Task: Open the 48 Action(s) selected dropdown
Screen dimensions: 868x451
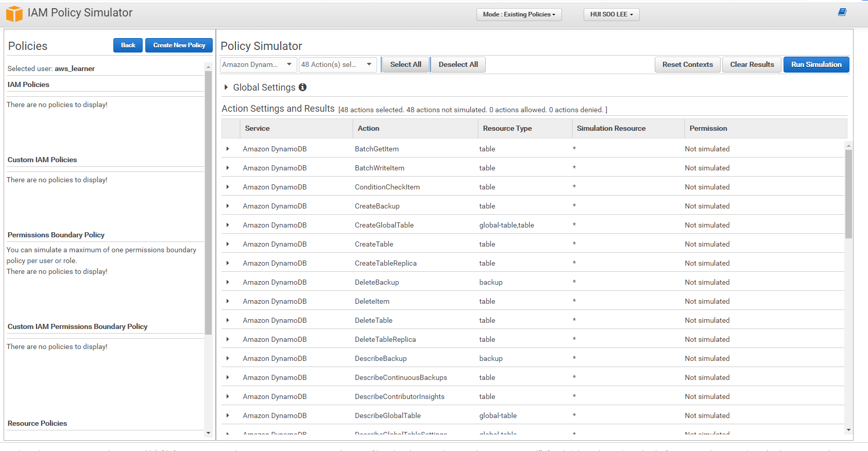Action: tap(337, 64)
